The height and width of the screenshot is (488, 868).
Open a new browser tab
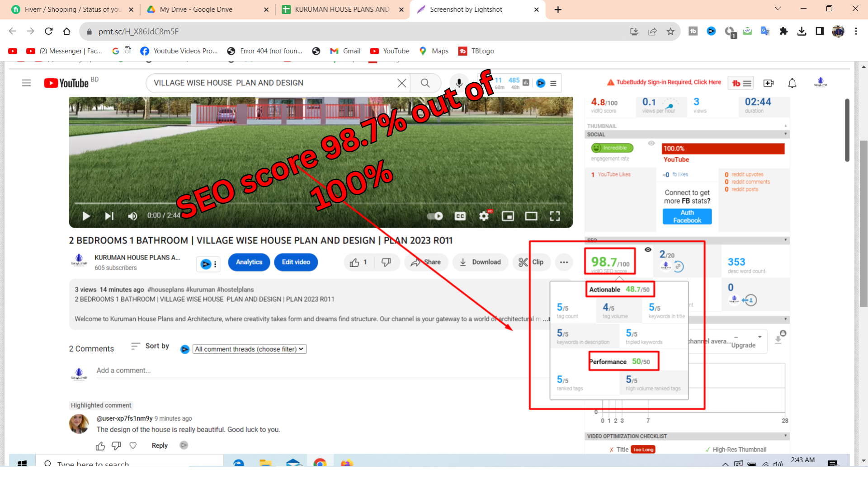pos(558,9)
